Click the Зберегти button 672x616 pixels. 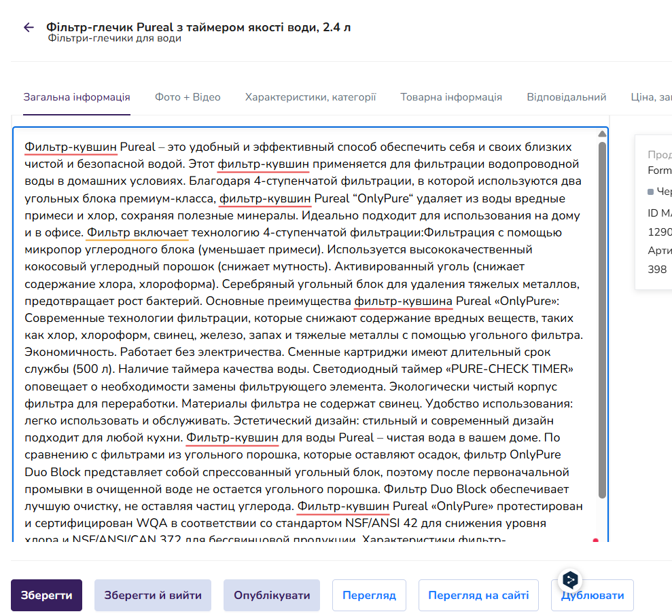[46, 595]
